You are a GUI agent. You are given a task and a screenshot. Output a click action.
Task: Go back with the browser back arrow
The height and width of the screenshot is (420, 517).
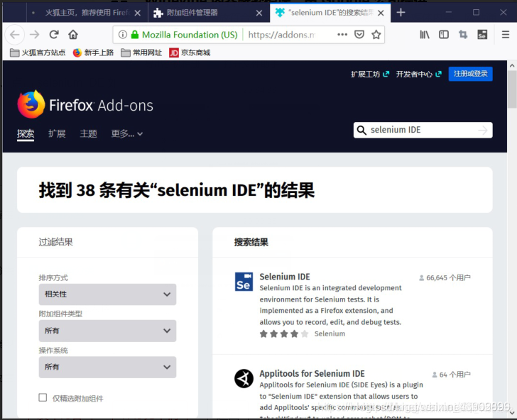(15, 35)
